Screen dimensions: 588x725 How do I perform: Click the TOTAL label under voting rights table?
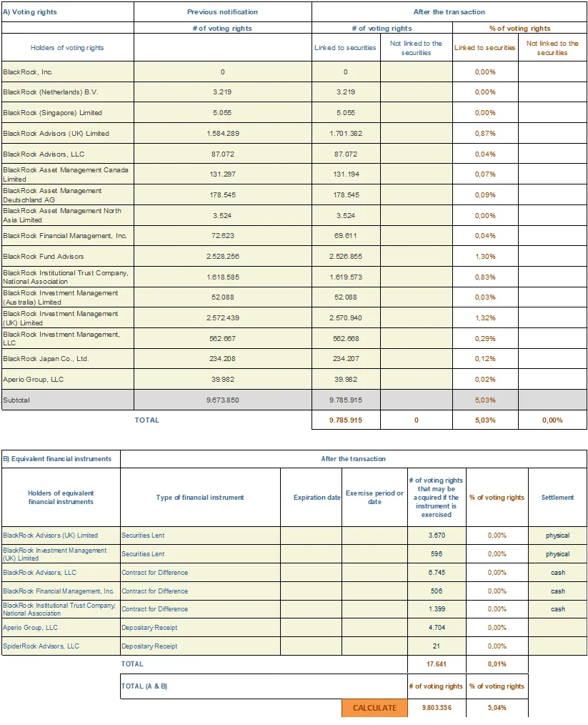147,420
